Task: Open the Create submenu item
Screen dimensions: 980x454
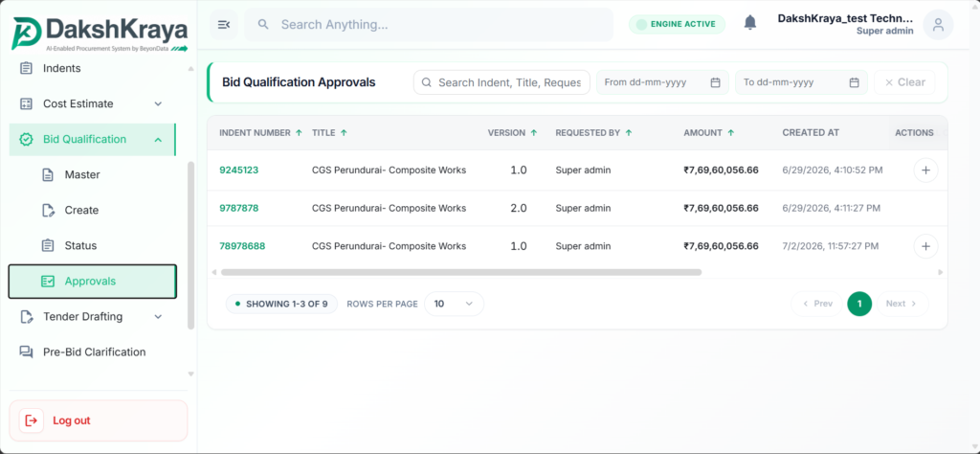Action: point(93,210)
